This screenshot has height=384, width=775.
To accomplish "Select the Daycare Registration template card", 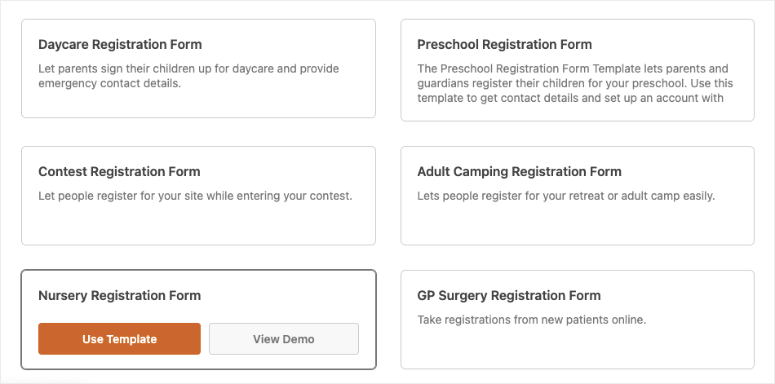I will [198, 68].
